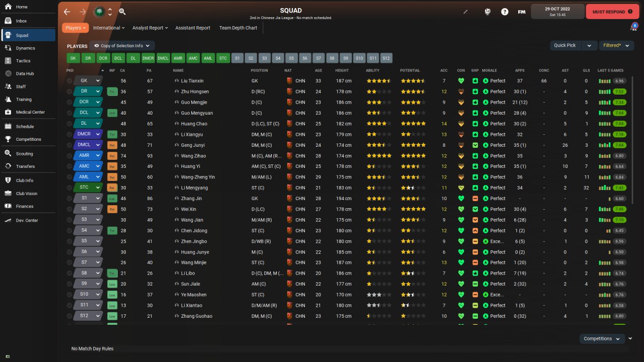Open the Filtered dropdown
This screenshot has width=644, height=362.
click(616, 45)
